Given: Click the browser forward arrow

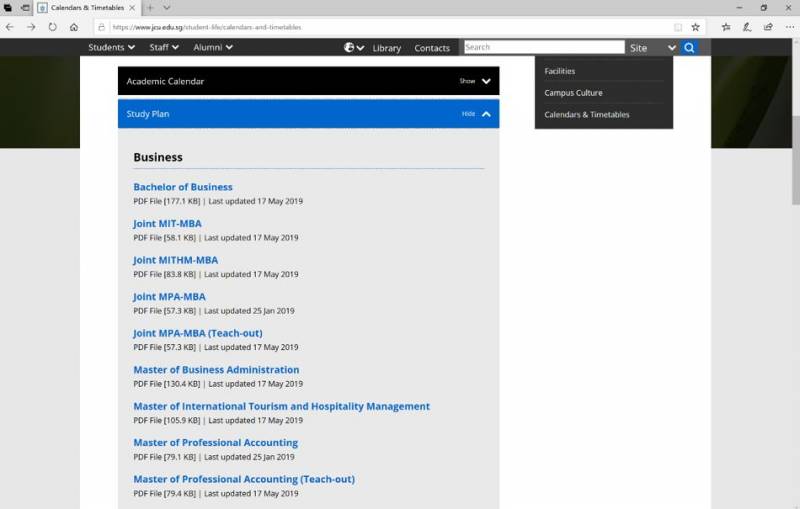Looking at the screenshot, I should (x=31, y=27).
